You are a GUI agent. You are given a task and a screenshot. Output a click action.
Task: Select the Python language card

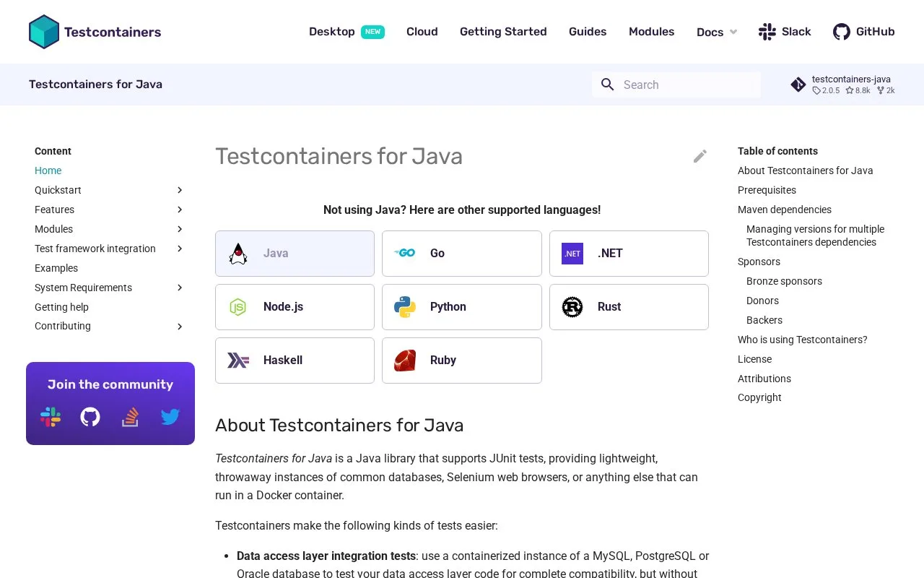tap(462, 307)
